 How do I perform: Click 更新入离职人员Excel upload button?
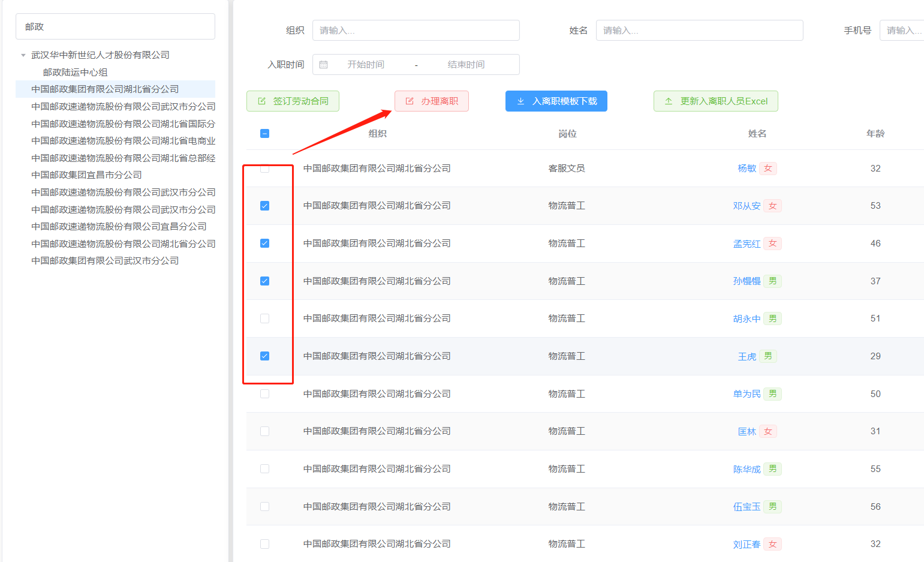pyautogui.click(x=716, y=101)
